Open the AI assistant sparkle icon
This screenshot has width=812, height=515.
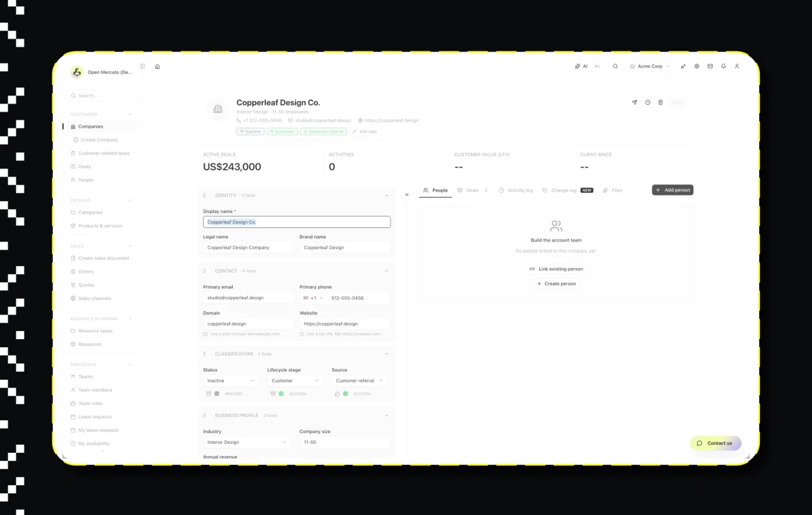[x=577, y=66]
